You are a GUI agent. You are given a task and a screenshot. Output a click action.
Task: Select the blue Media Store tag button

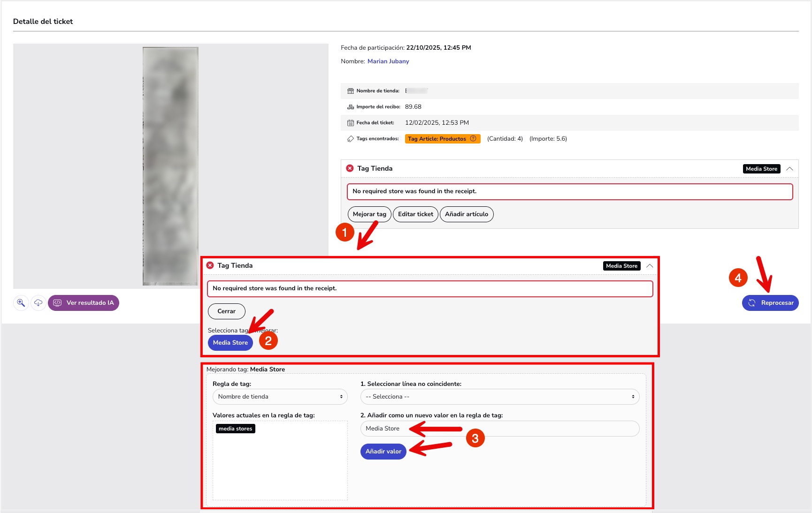[x=230, y=343]
